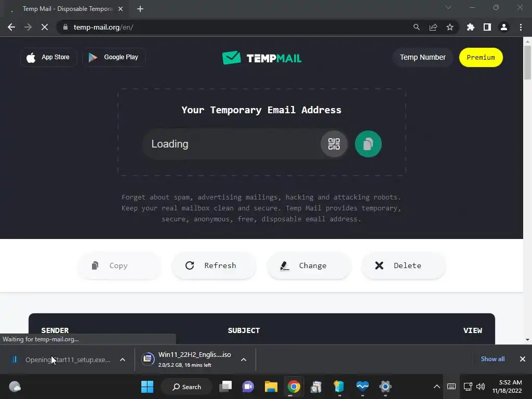The image size is (532, 399).
Task: Bookmark this page with star icon
Action: [x=450, y=27]
